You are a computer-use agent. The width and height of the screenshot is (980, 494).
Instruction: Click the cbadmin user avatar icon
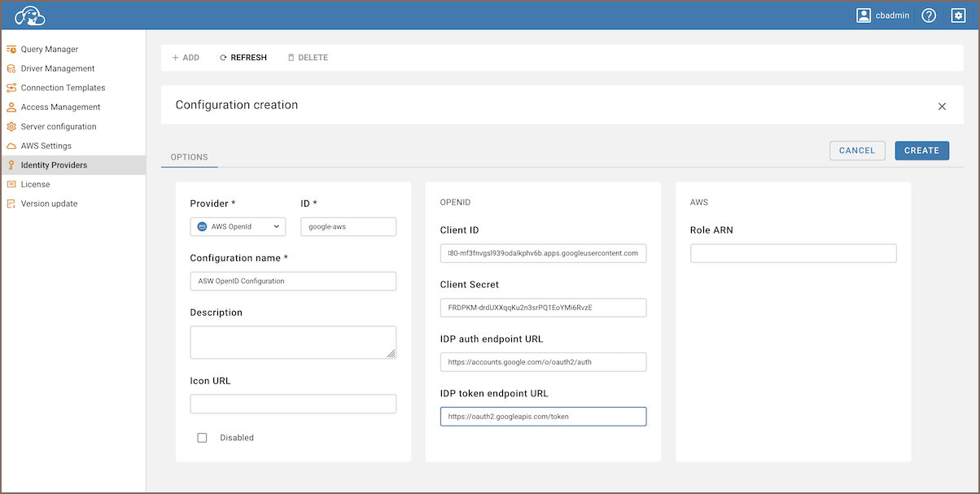point(864,15)
